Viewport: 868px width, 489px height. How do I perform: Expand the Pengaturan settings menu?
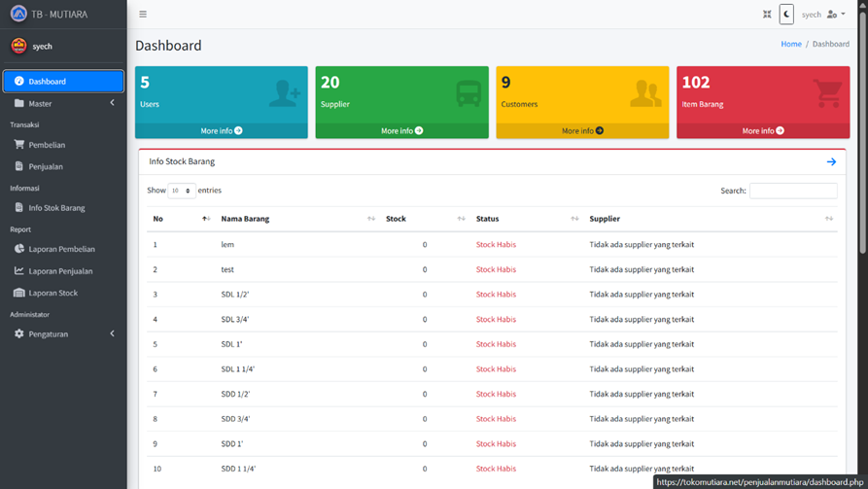63,334
